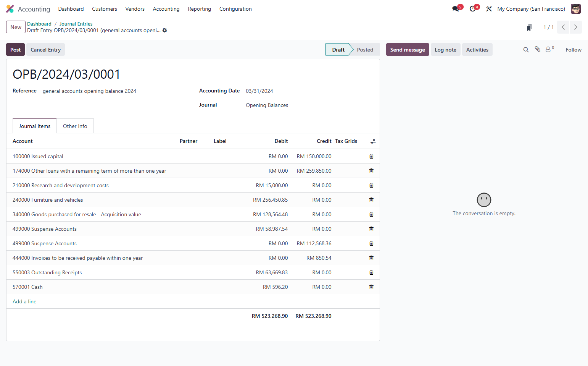Delete the Outstanding Receipts line
Viewport: 588px width, 366px height.
371,272
